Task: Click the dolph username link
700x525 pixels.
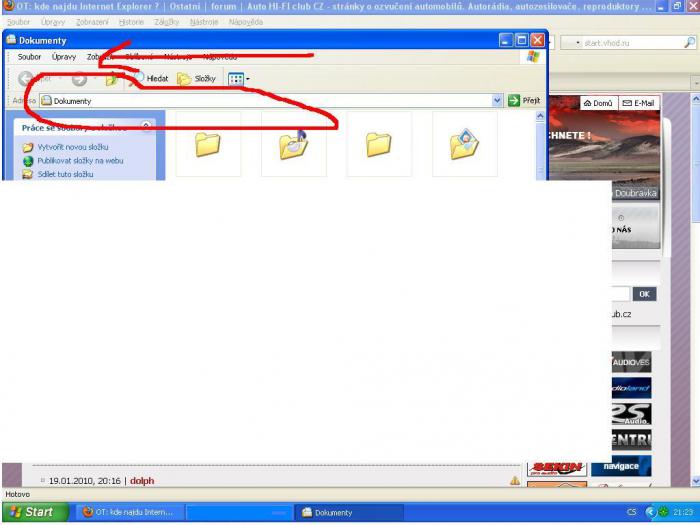Action: 142,481
